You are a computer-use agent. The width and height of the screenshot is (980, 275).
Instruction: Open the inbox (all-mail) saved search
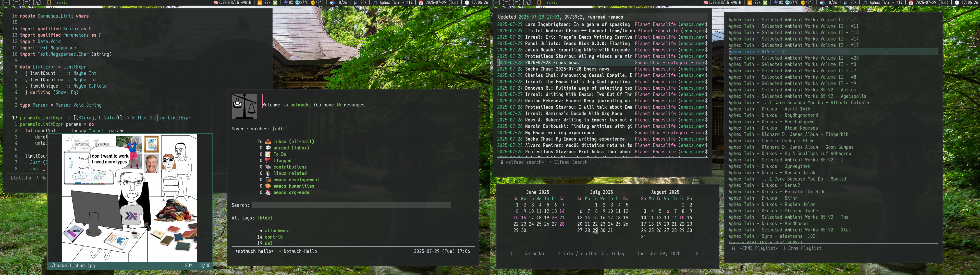[x=294, y=142]
